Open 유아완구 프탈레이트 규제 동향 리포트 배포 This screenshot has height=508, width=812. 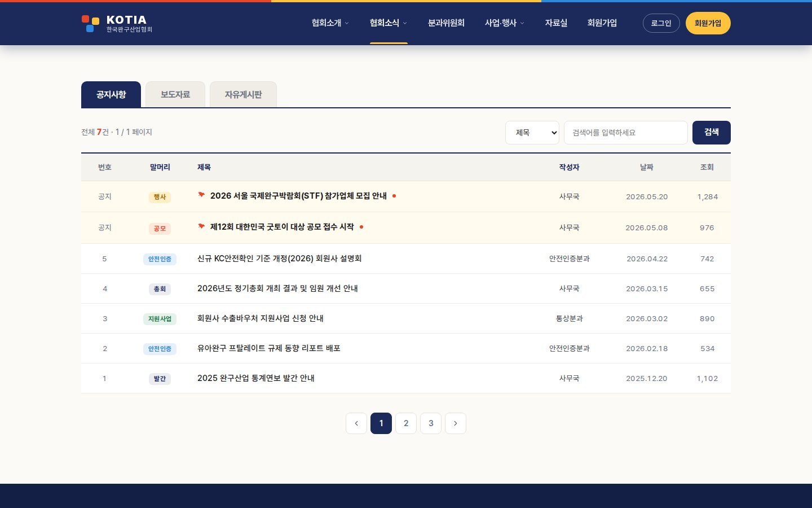(269, 348)
